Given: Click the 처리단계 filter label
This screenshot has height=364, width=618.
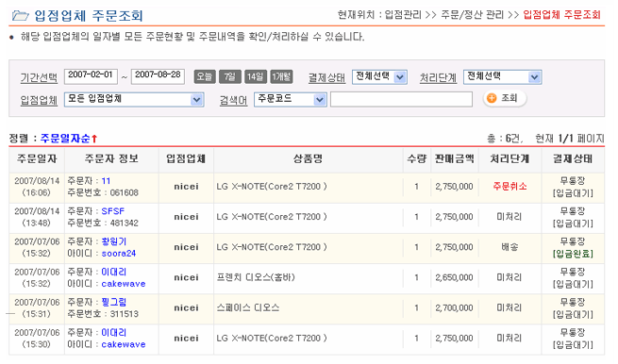Looking at the screenshot, I should coord(438,77).
